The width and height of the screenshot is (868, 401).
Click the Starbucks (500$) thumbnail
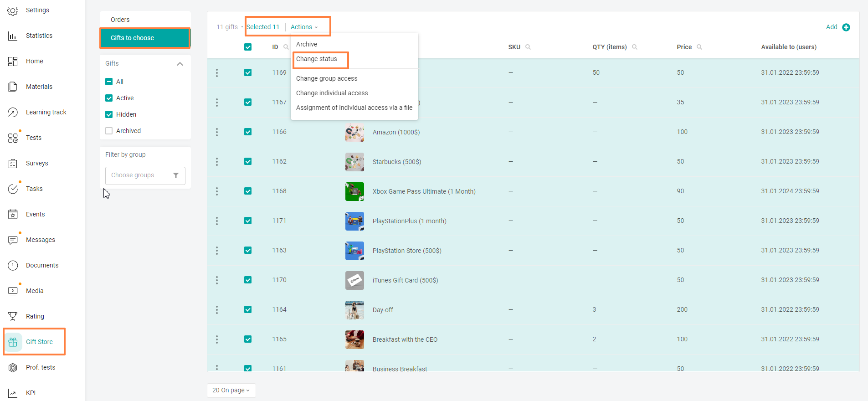click(x=354, y=162)
